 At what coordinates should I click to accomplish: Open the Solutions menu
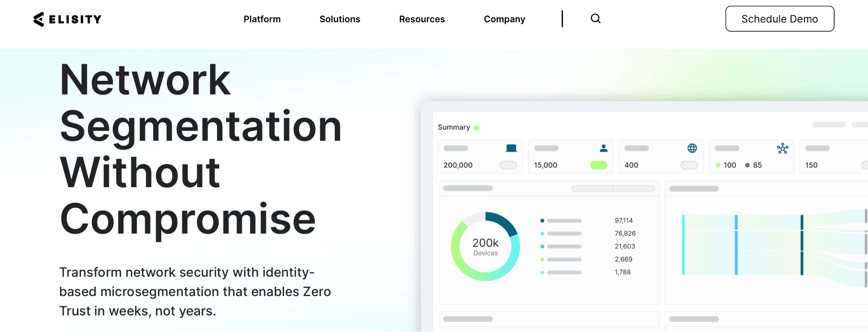pyautogui.click(x=340, y=19)
